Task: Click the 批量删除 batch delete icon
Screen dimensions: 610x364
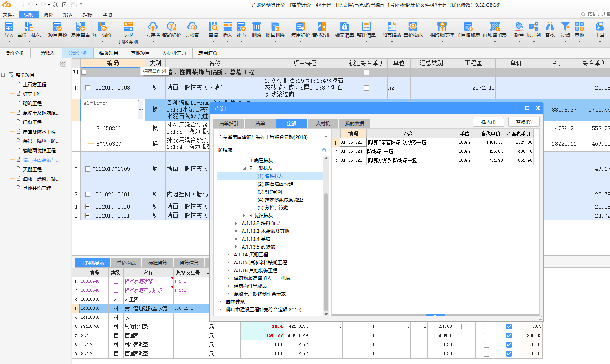Action: tap(275, 27)
